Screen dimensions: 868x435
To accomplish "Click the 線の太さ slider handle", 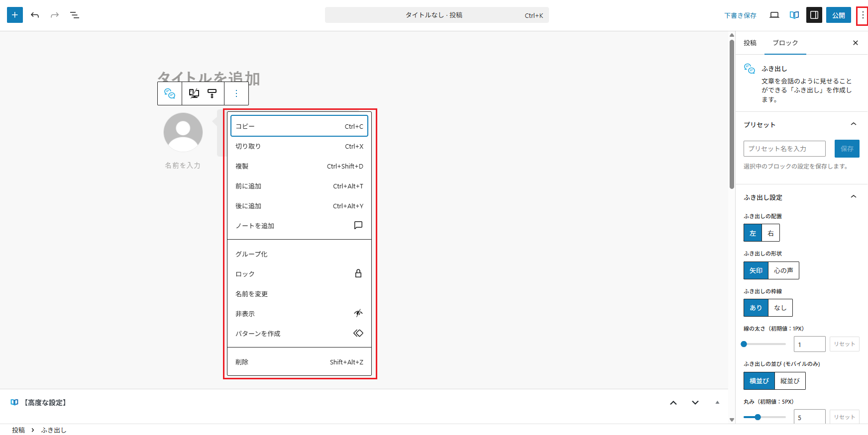I will click(x=744, y=344).
